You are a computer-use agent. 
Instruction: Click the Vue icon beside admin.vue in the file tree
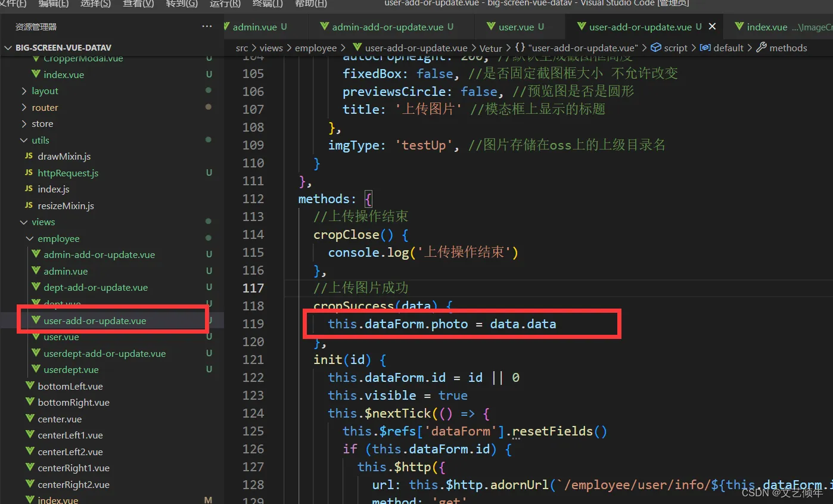click(36, 271)
